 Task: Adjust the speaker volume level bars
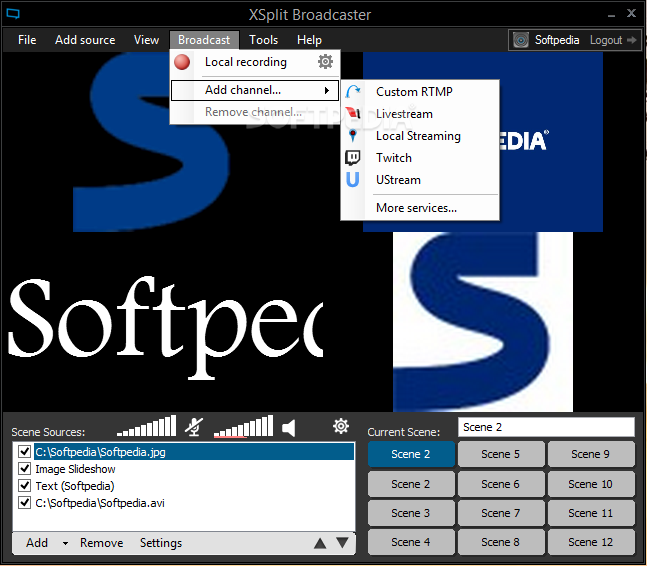click(243, 426)
